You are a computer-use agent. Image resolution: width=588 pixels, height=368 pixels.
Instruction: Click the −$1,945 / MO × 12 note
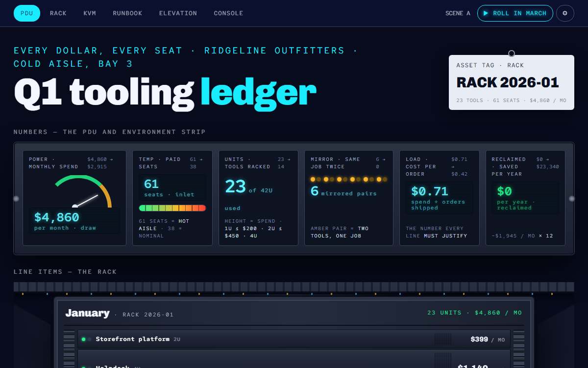point(522,236)
